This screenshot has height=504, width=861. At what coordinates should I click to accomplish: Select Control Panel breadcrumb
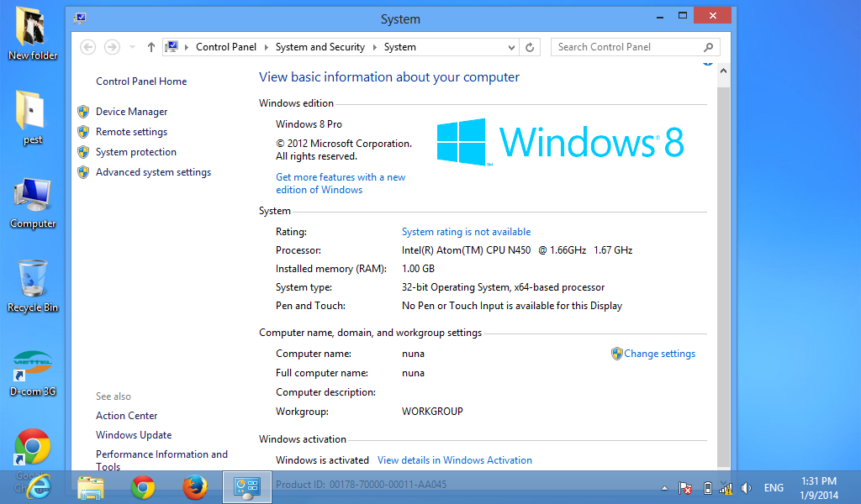pyautogui.click(x=225, y=47)
